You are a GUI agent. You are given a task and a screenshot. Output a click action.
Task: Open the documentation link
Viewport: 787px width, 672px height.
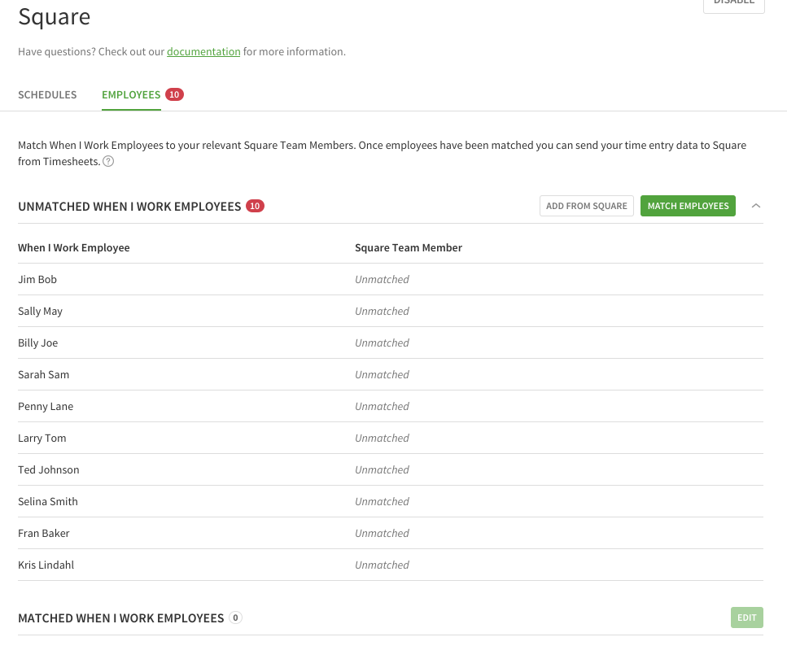[203, 51]
